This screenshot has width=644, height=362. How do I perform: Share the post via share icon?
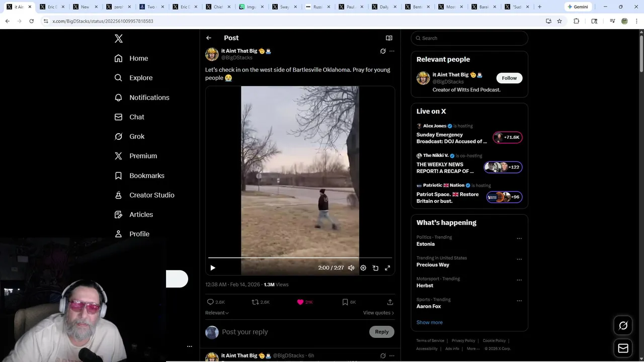tap(390, 302)
